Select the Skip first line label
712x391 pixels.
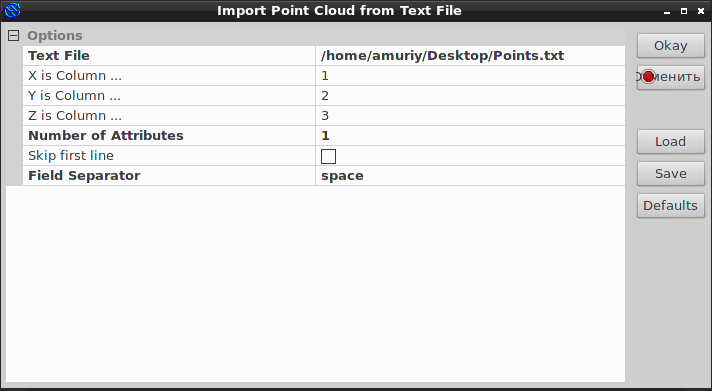pyautogui.click(x=71, y=156)
